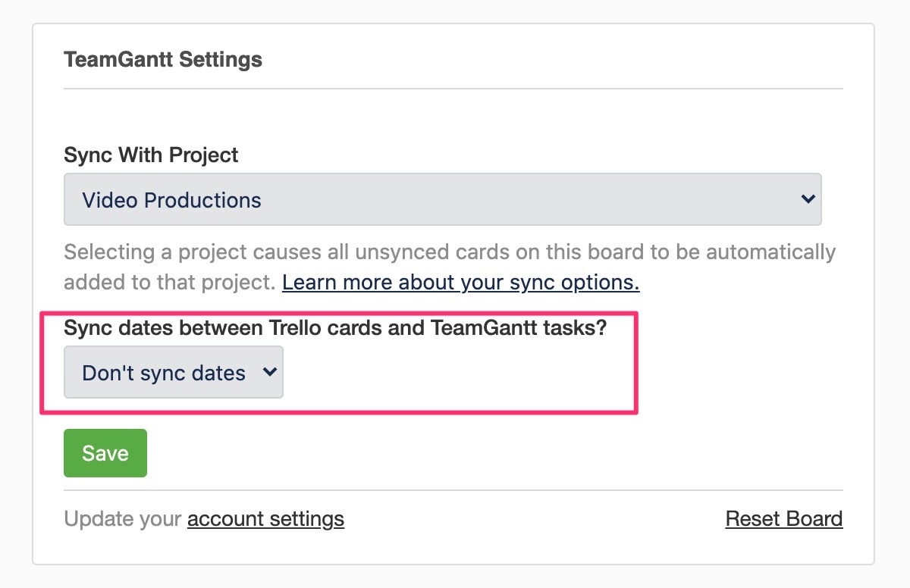Click the chevron arrow on Video Productions select
Image resolution: width=910 pixels, height=588 pixels.
[807, 199]
